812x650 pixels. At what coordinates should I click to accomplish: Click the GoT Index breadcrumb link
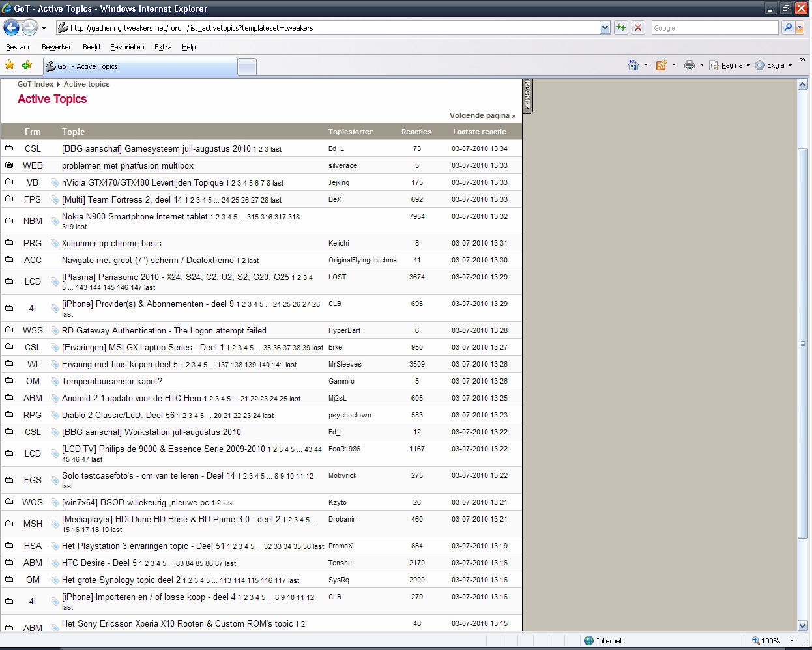click(35, 84)
